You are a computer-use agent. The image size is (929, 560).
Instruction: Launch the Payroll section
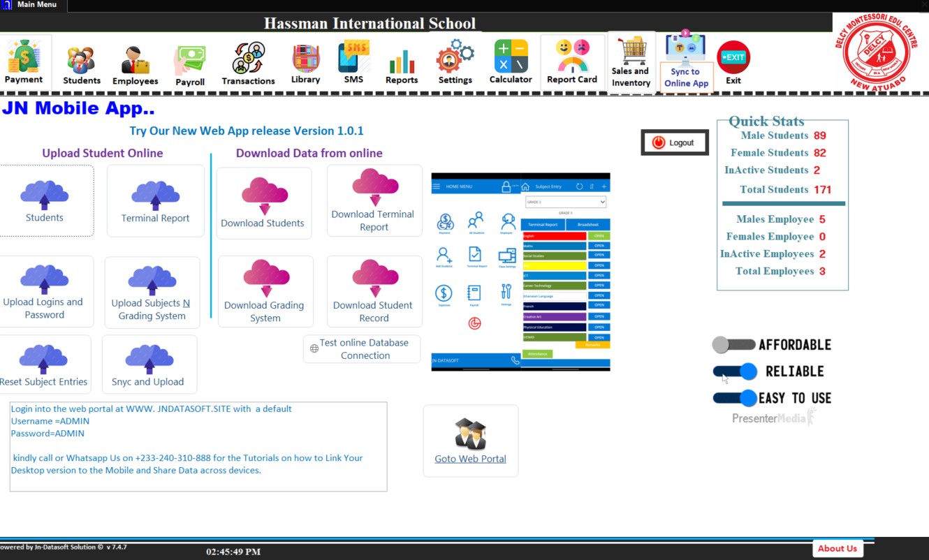pyautogui.click(x=190, y=66)
